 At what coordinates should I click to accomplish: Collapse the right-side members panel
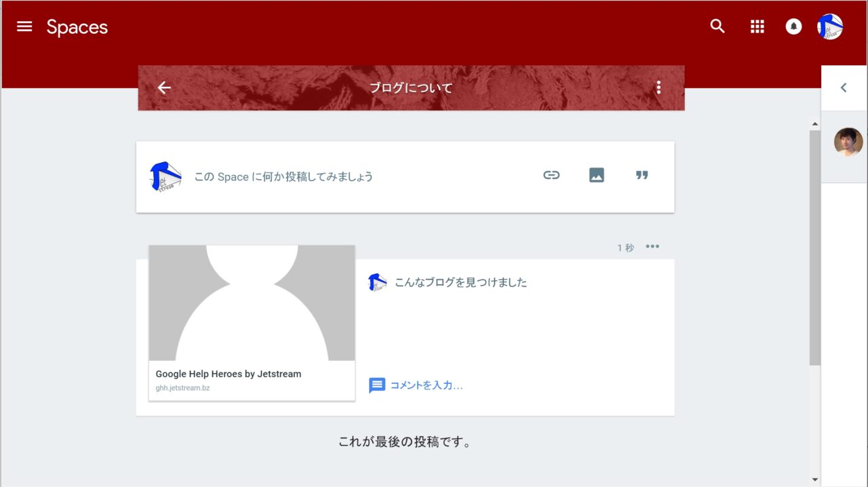pos(844,87)
